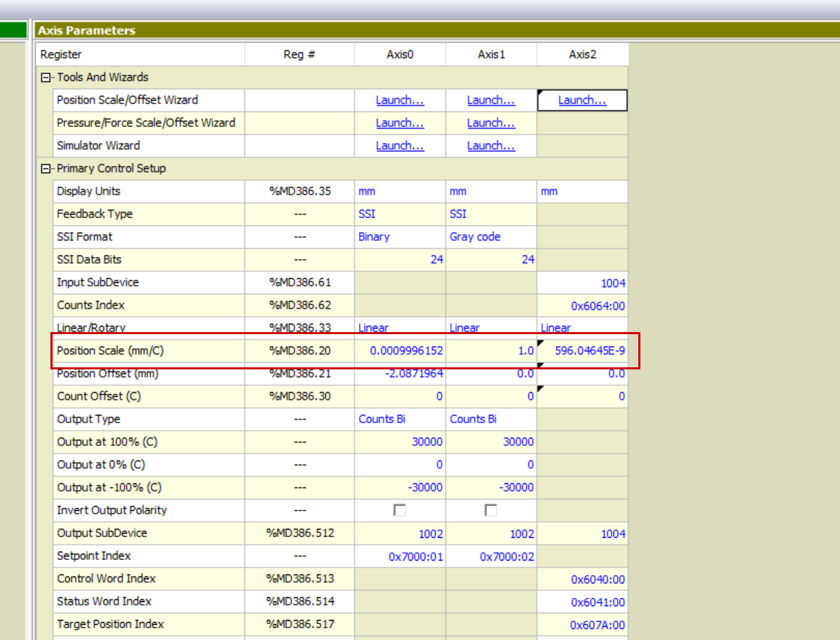
Task: Open Output Type Counts Bi for Axis1
Action: point(491,419)
